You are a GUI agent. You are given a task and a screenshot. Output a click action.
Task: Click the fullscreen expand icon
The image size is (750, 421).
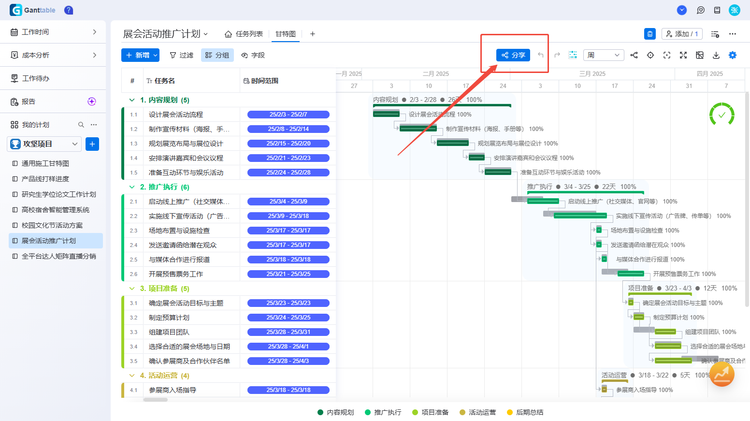click(x=683, y=55)
